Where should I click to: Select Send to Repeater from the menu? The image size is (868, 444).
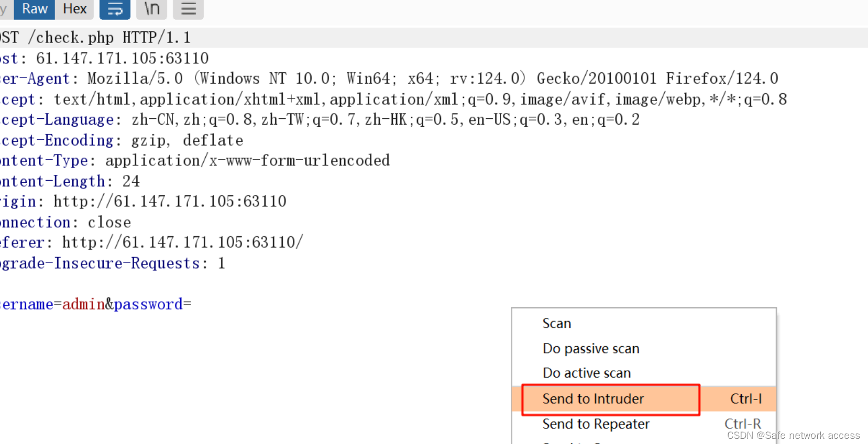point(596,424)
